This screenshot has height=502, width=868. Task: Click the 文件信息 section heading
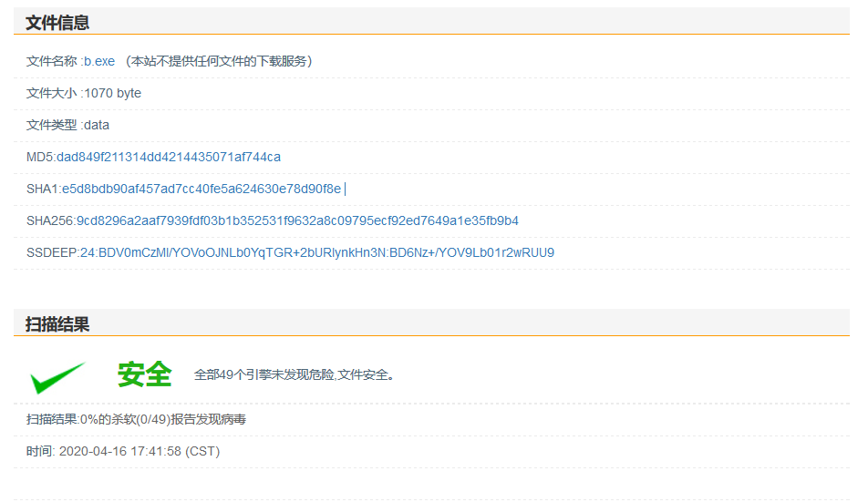coord(57,23)
